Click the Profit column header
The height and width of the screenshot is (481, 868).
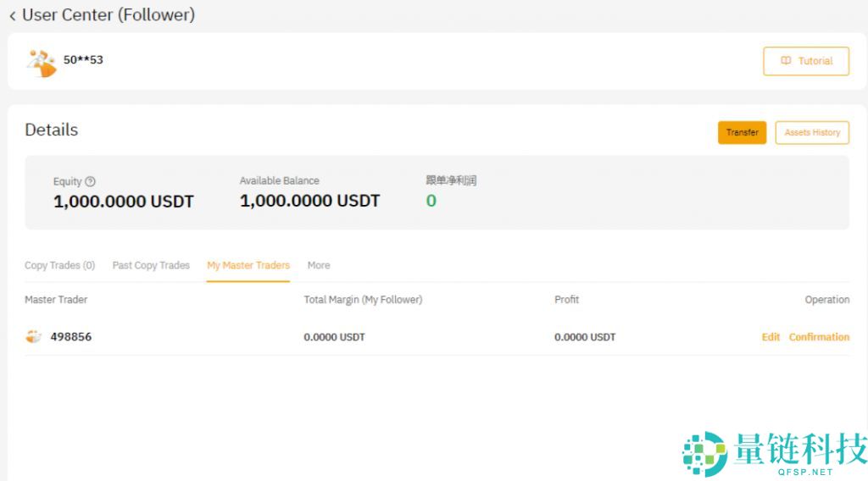(x=566, y=300)
